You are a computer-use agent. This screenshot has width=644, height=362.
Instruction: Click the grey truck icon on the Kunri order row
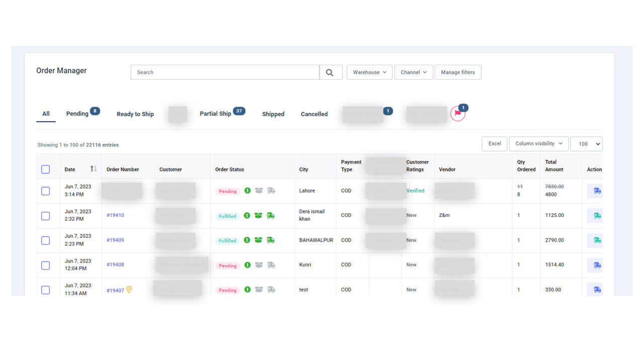pos(271,265)
